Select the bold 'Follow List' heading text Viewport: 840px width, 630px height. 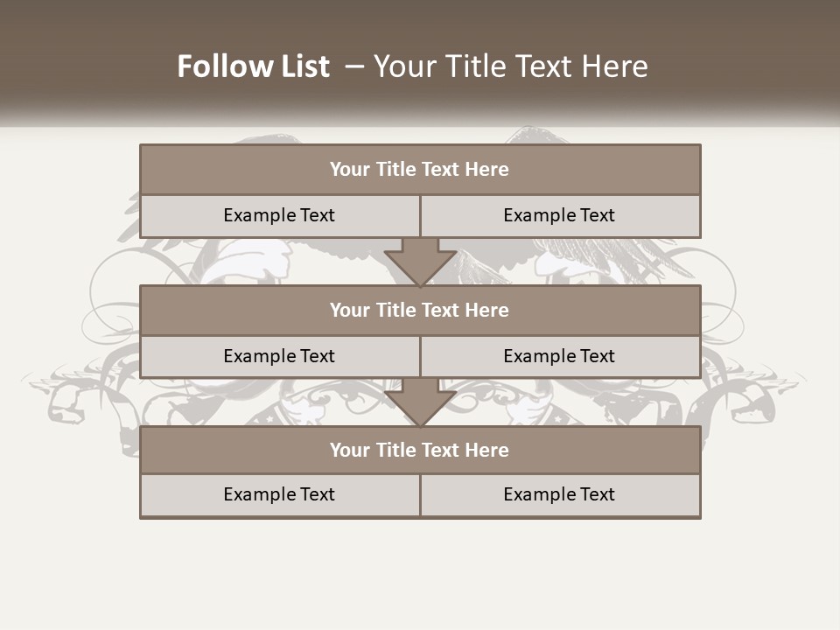pos(253,66)
